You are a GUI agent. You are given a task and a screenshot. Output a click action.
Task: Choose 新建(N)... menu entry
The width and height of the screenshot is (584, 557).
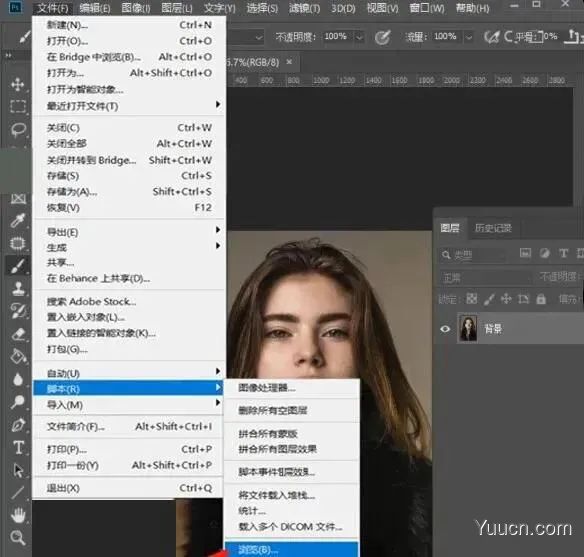(129, 25)
